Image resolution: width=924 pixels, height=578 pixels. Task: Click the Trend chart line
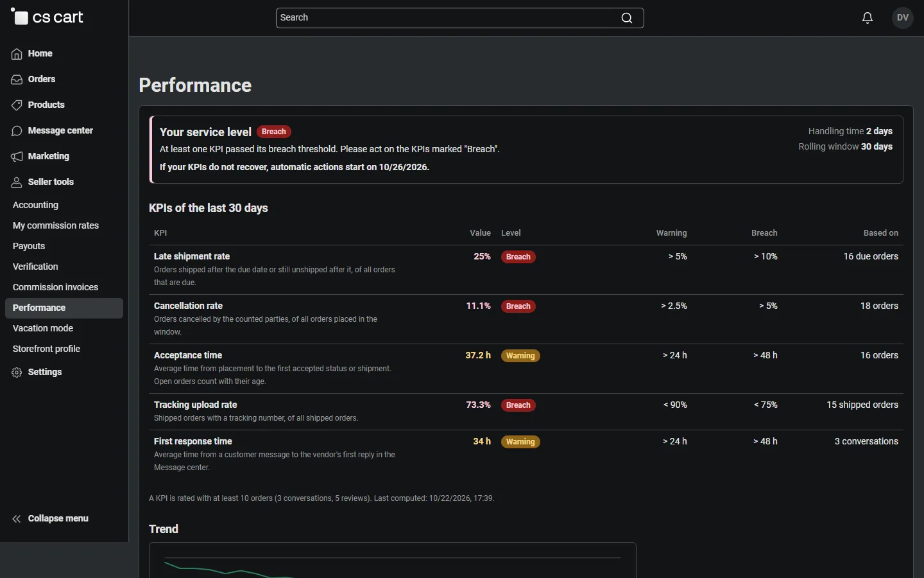(229, 570)
